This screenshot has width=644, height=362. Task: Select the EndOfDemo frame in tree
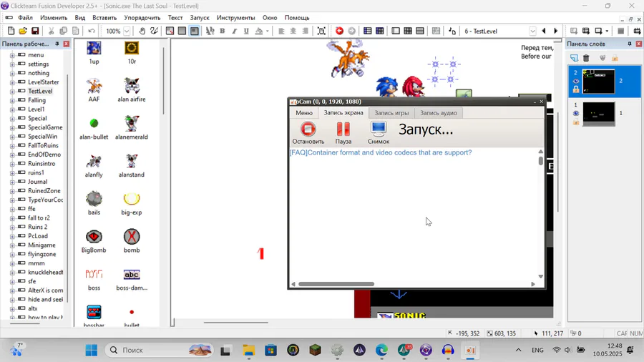[44, 155]
